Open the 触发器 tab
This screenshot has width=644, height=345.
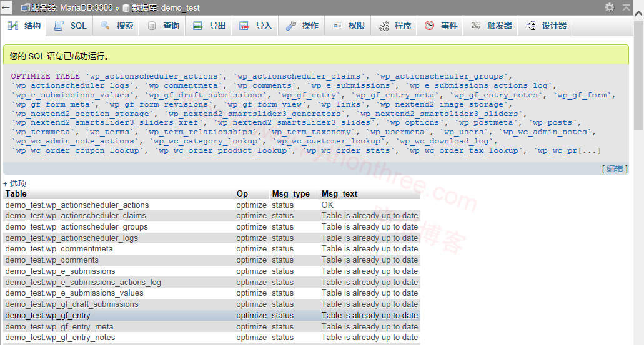[x=491, y=26]
